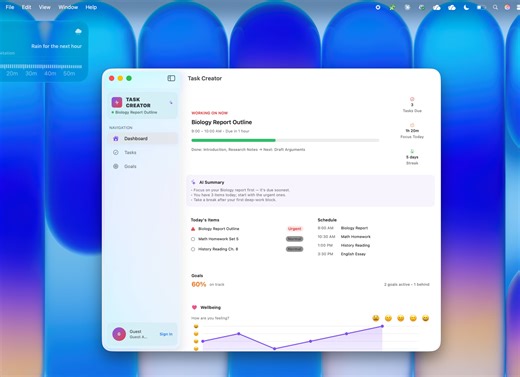This screenshot has width=520, height=377.
Task: Open the Dashboard navigation item
Action: 143,138
